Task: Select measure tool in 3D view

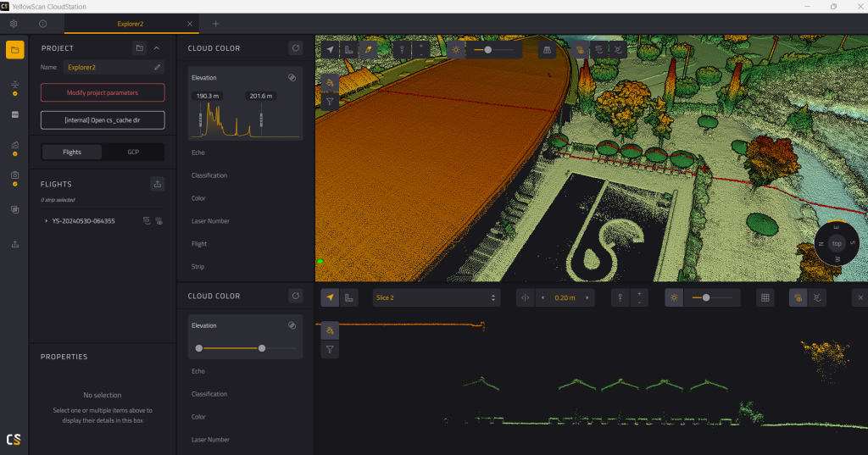Action: pyautogui.click(x=348, y=50)
